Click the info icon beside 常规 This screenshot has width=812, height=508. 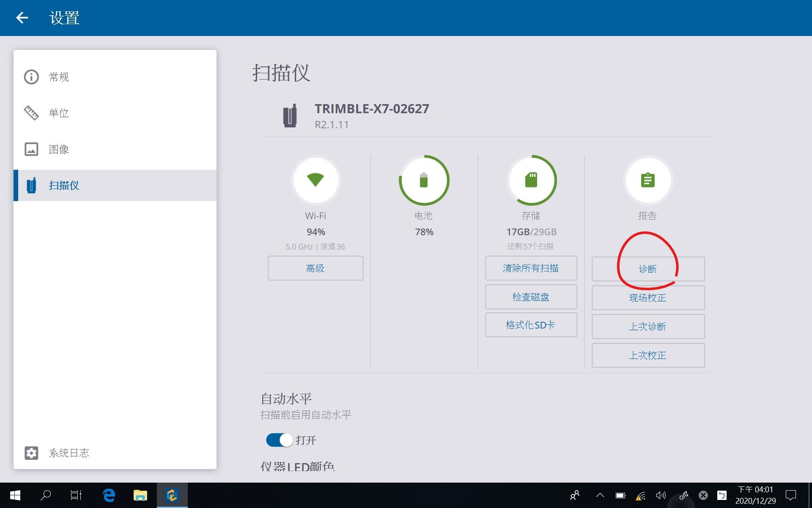31,77
